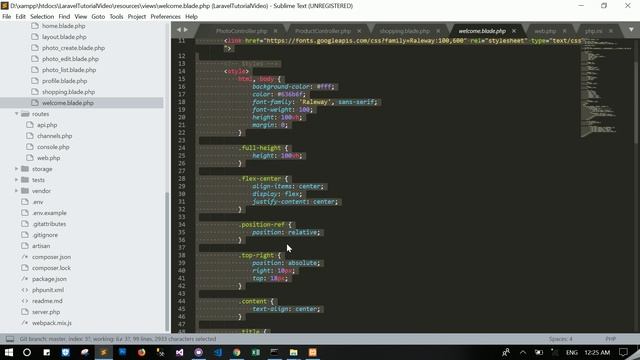640x360 pixels.
Task: Open the View menu
Action: 80,17
